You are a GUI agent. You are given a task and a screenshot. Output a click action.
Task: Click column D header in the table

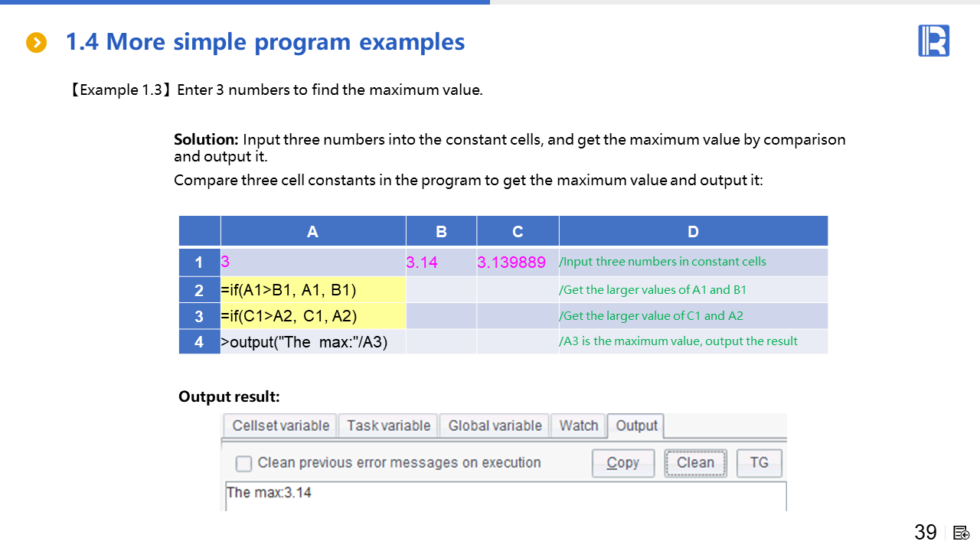[x=693, y=232]
